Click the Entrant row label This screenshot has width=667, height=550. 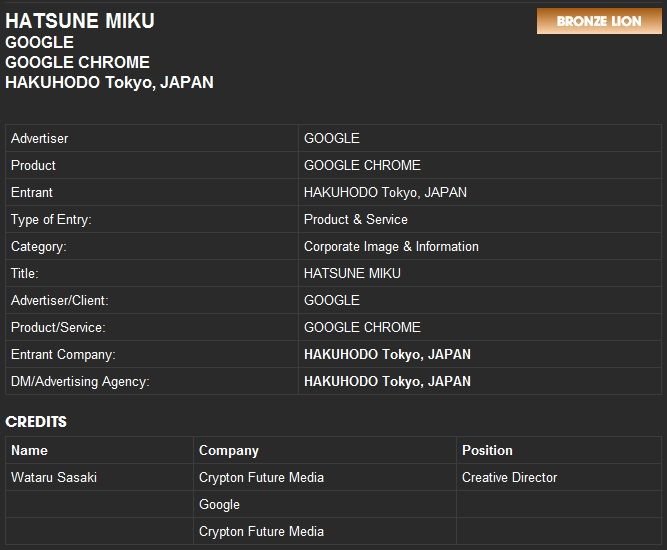32,192
